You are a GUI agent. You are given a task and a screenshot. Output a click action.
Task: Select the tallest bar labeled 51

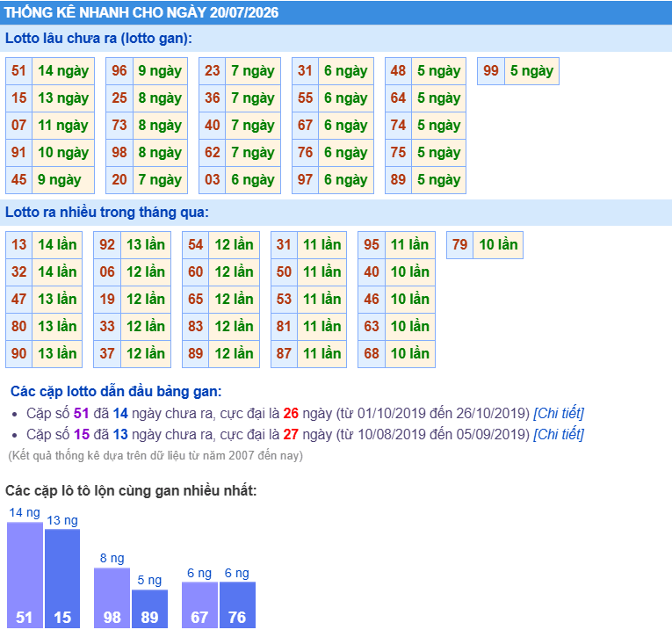[25, 575]
